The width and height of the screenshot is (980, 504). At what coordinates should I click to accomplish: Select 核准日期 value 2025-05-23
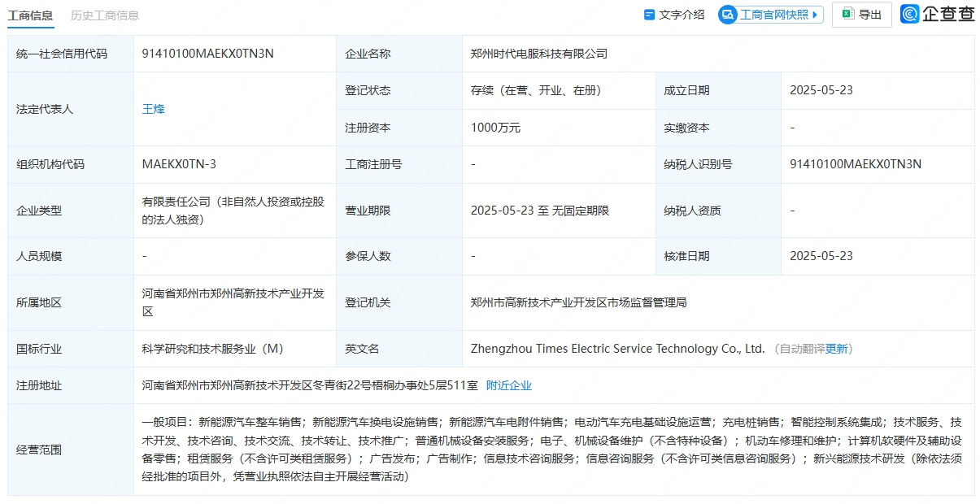click(821, 256)
